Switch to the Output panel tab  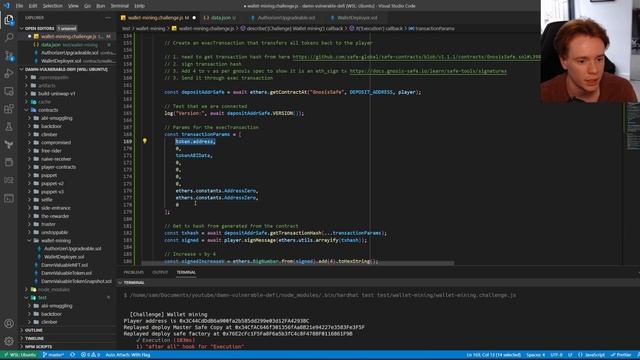(x=160, y=272)
